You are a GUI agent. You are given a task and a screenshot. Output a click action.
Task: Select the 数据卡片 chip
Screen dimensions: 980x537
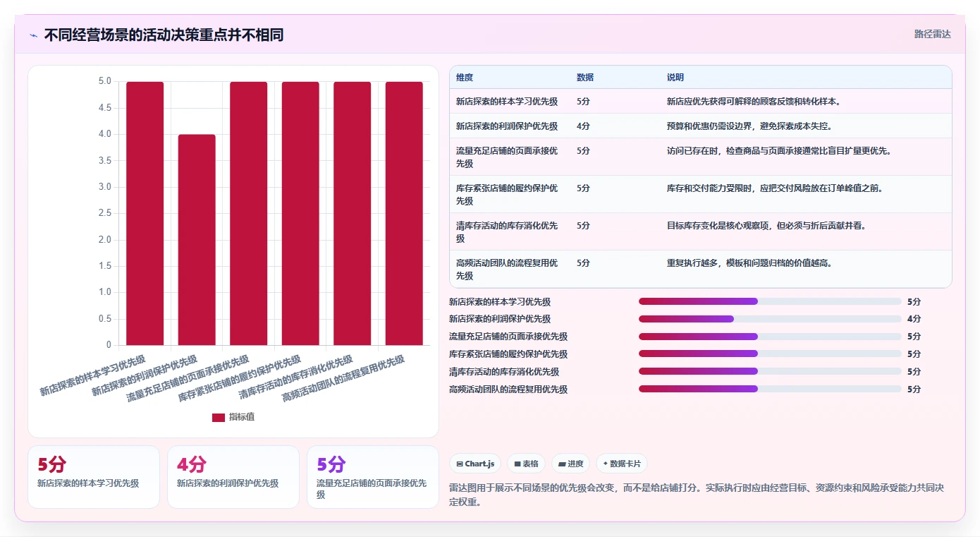point(622,464)
